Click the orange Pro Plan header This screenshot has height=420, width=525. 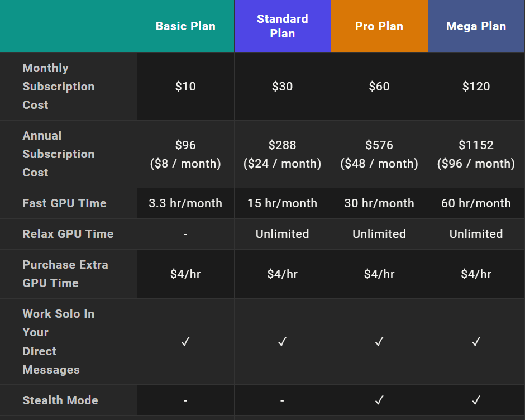pyautogui.click(x=379, y=26)
